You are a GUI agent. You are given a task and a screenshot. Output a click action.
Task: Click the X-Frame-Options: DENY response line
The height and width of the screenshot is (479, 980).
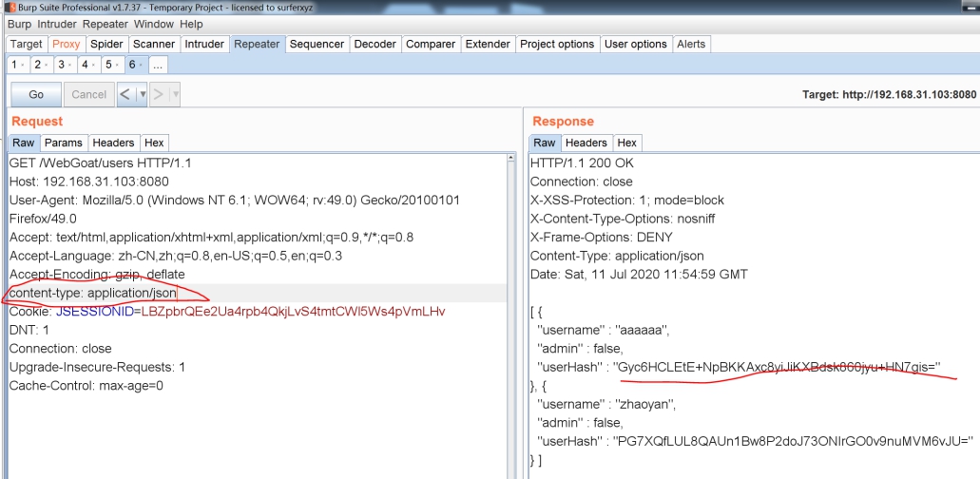pyautogui.click(x=603, y=238)
